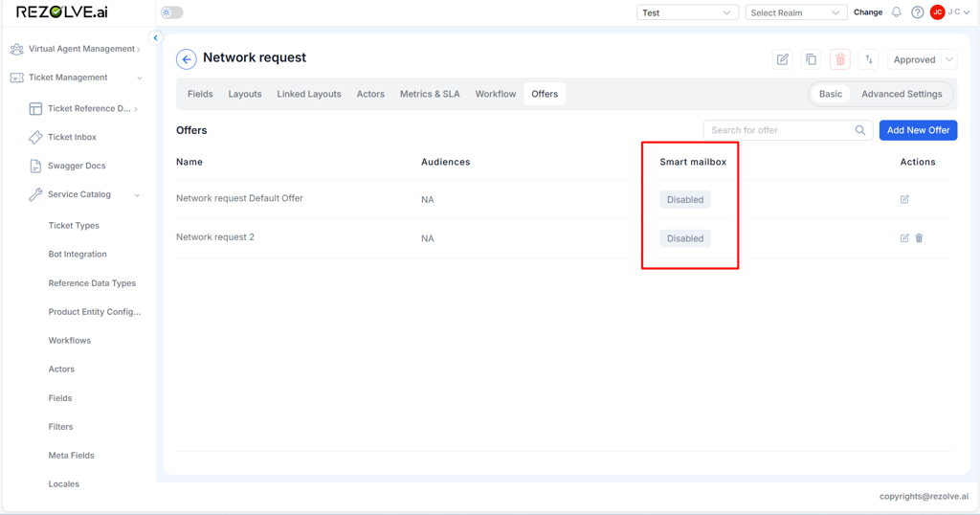Screen dimensions: 980x515
Task: Click the Ticket Reference table icon
Action: (x=35, y=109)
